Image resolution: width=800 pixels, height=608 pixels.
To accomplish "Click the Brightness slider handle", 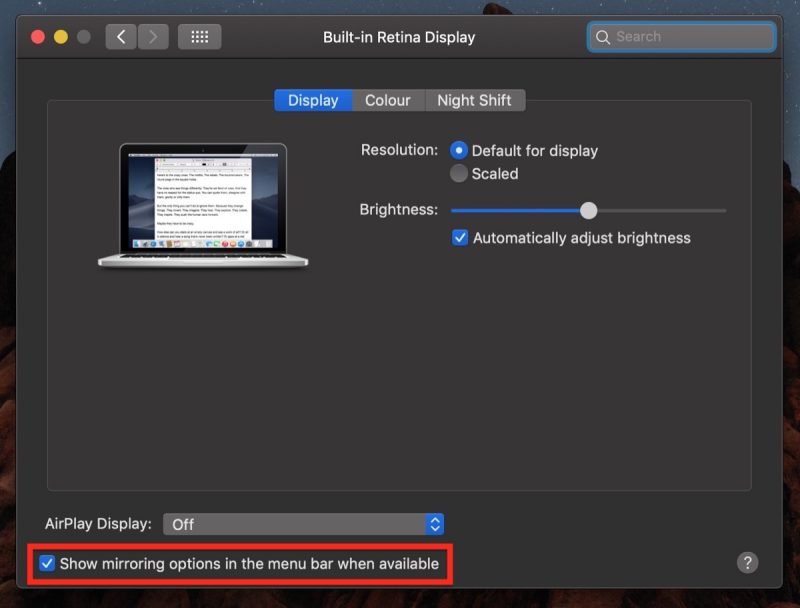I will [588, 211].
